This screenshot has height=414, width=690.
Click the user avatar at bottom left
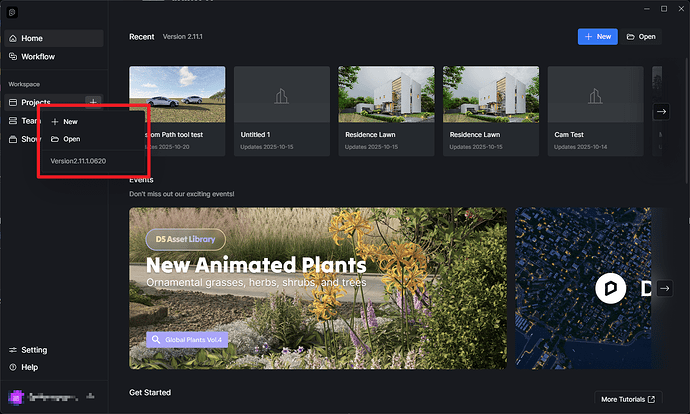(x=14, y=397)
